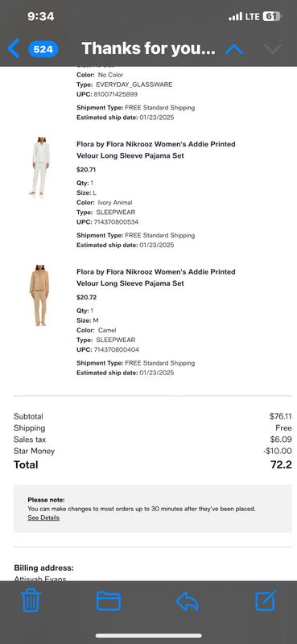Move email using folder icon
The image size is (297, 644).
pyautogui.click(x=109, y=601)
